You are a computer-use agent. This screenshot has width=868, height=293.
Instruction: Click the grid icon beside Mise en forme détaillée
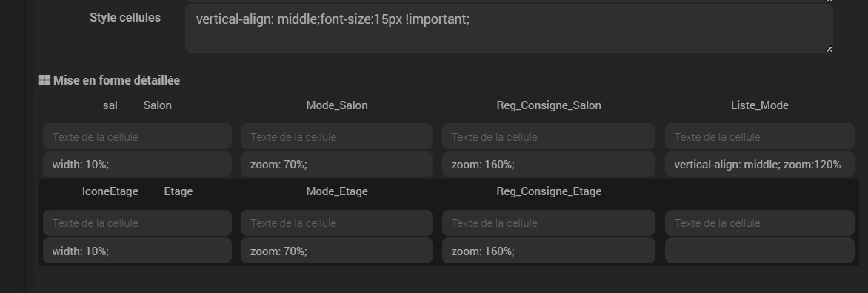(x=44, y=80)
